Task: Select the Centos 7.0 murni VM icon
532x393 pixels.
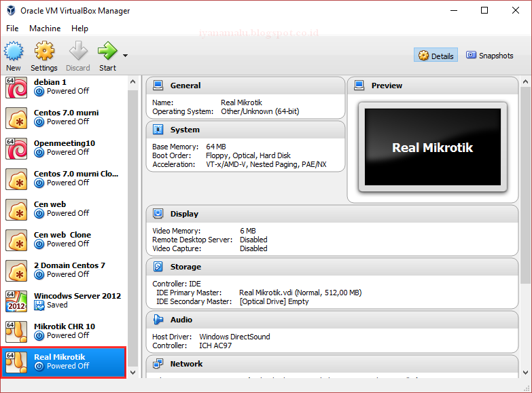Action: click(x=16, y=118)
